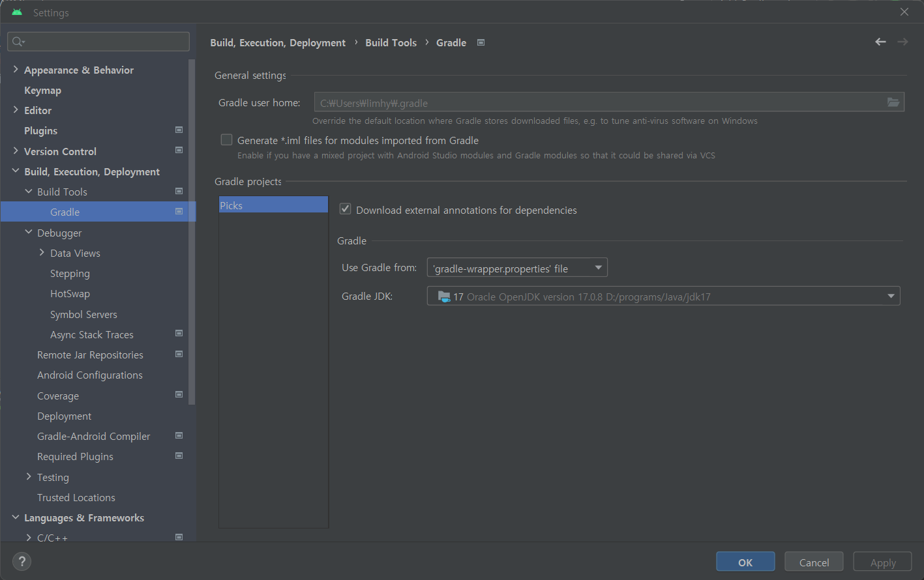Click the project icon on selected Gradle row
Screen dimensions: 924x580
179,212
